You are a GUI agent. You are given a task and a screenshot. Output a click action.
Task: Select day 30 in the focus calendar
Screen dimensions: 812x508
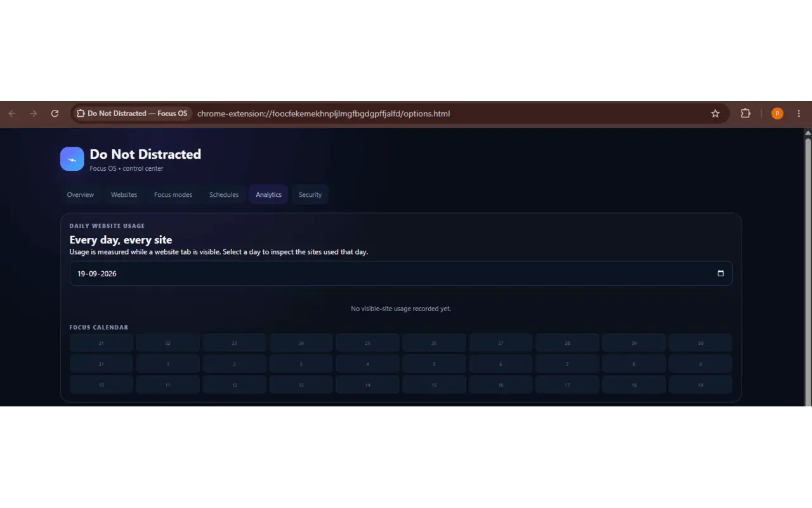click(700, 343)
